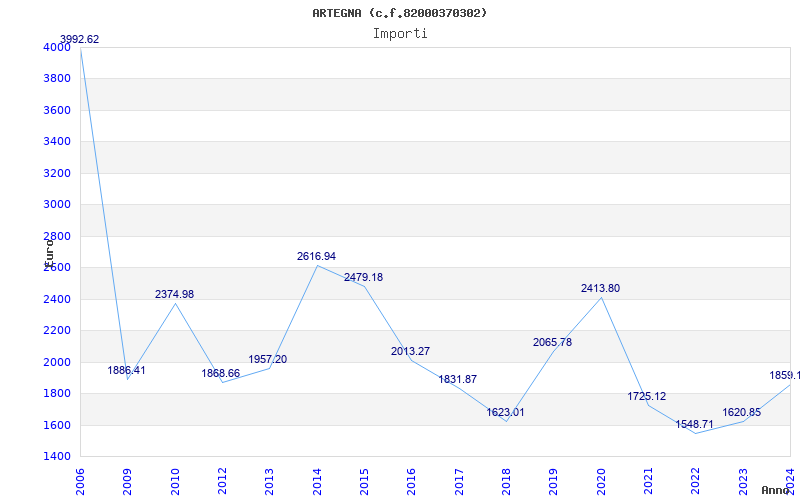This screenshot has height=500, width=800.
Task: Click the y-axis value 3600
Action: tap(57, 110)
